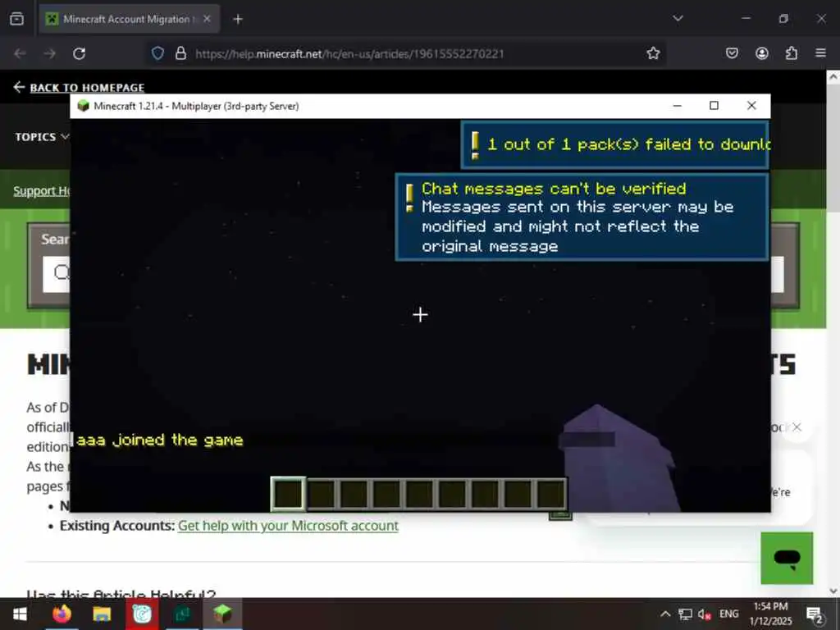Viewport: 840px width, 630px height.
Task: Click the pack failed to download toast
Action: [615, 144]
